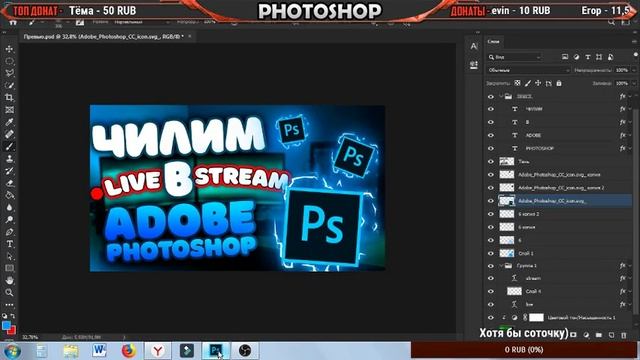Add a new adjustment layer button
The width and height of the screenshot is (640, 360).
point(586,335)
